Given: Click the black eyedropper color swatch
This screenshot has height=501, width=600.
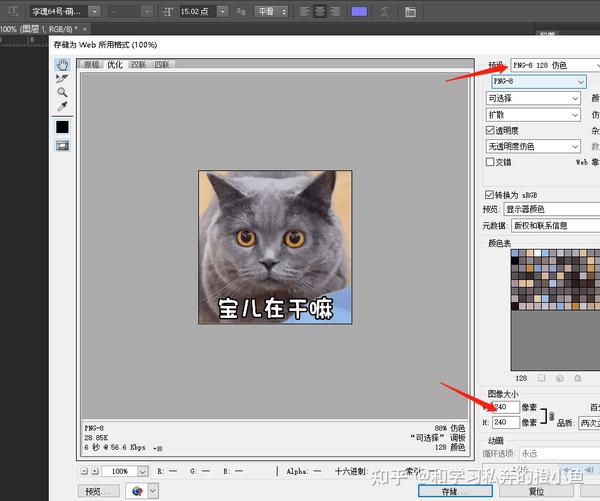Looking at the screenshot, I should tap(62, 127).
